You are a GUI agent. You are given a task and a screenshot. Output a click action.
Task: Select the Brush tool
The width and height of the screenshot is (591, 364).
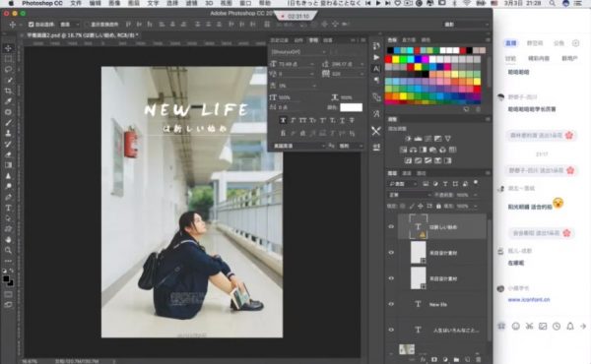click(x=8, y=123)
